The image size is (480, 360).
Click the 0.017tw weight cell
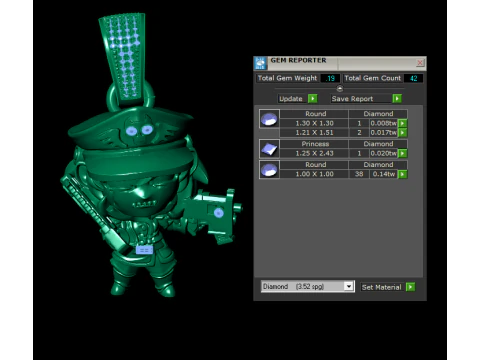pyautogui.click(x=384, y=133)
